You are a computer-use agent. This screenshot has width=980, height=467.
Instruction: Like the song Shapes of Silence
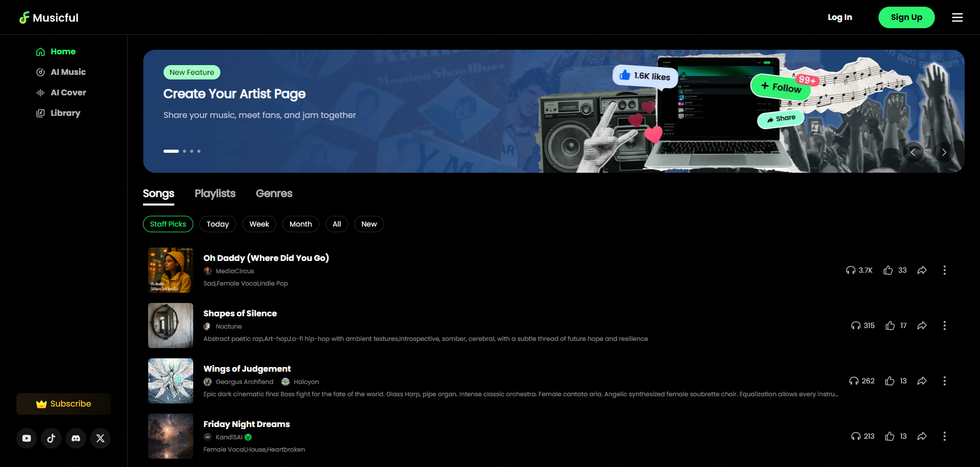890,326
